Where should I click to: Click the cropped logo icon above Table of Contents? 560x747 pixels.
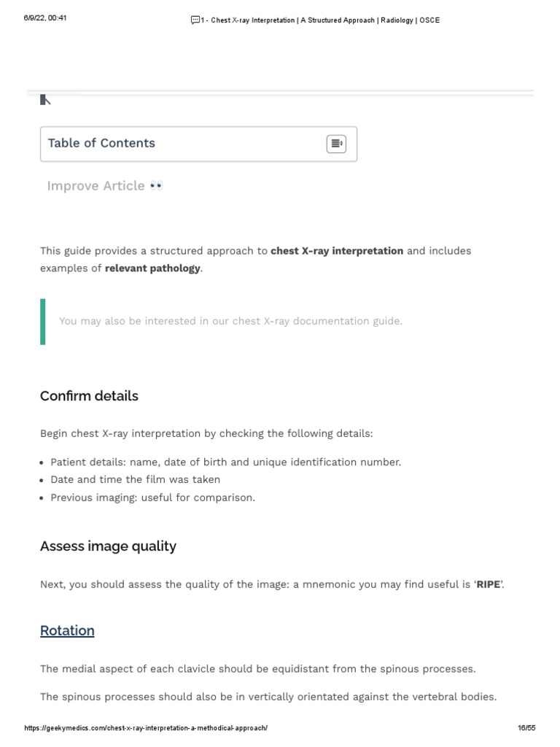45,99
